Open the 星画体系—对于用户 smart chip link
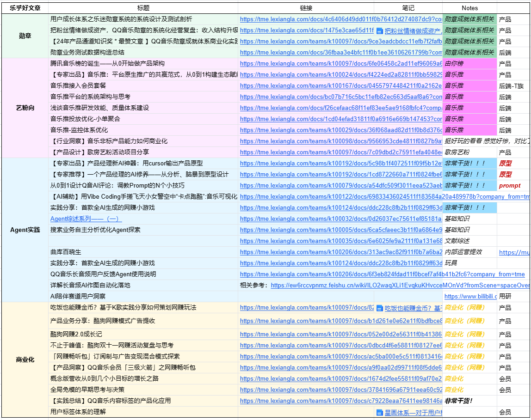531x420 pixels. pos(413,413)
